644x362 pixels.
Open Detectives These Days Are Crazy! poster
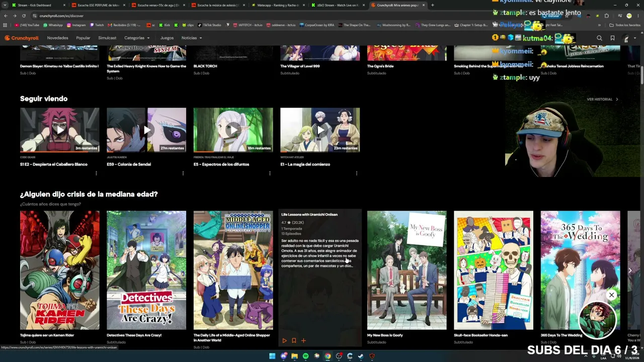(146, 270)
